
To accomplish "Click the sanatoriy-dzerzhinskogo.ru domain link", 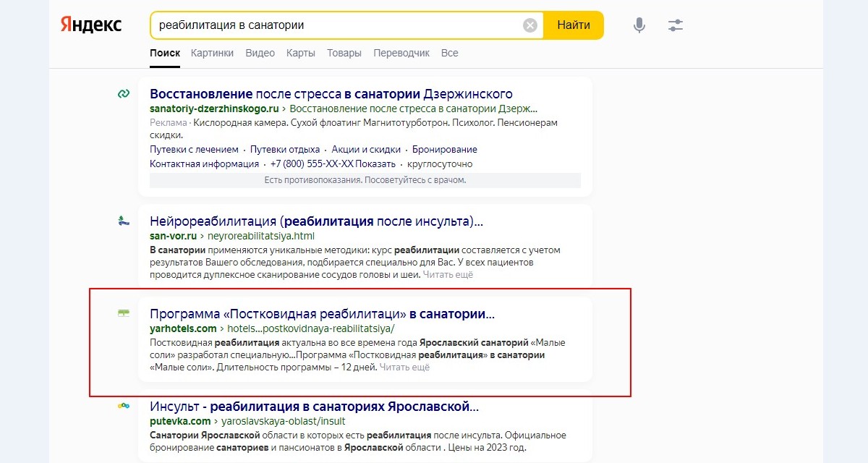I will pos(214,109).
